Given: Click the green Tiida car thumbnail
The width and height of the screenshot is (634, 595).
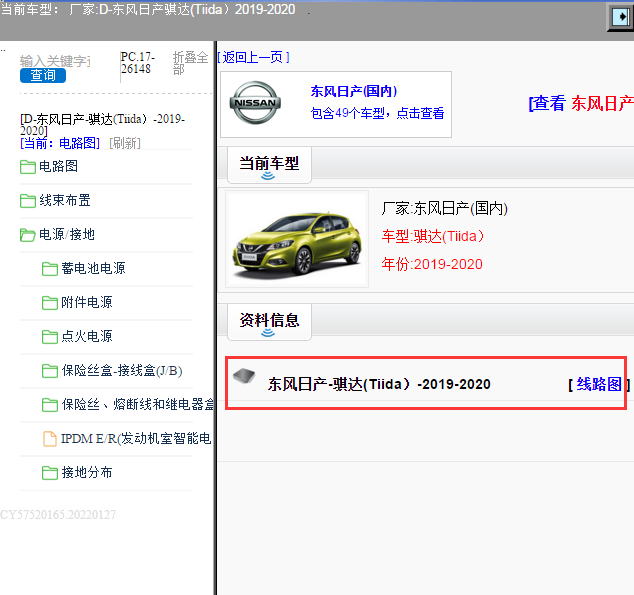Looking at the screenshot, I should pyautogui.click(x=297, y=239).
